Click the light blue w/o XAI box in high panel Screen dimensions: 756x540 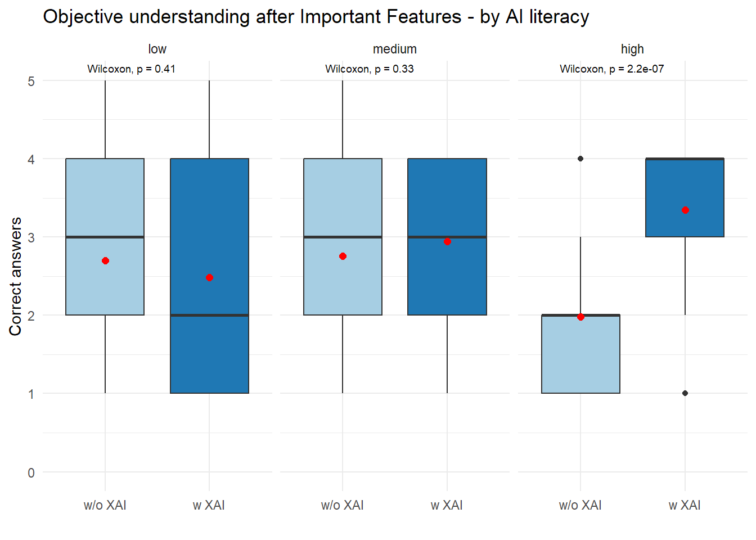580,354
